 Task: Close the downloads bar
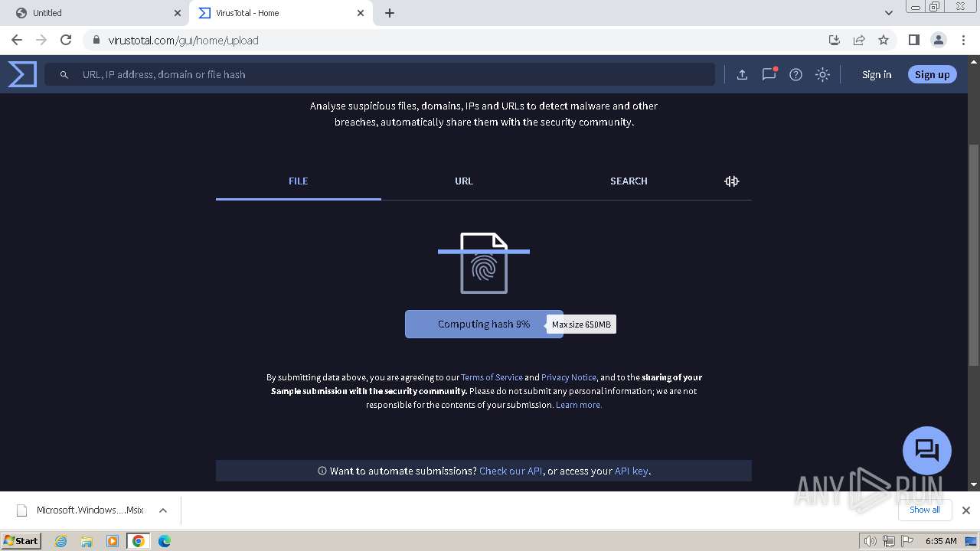[965, 510]
